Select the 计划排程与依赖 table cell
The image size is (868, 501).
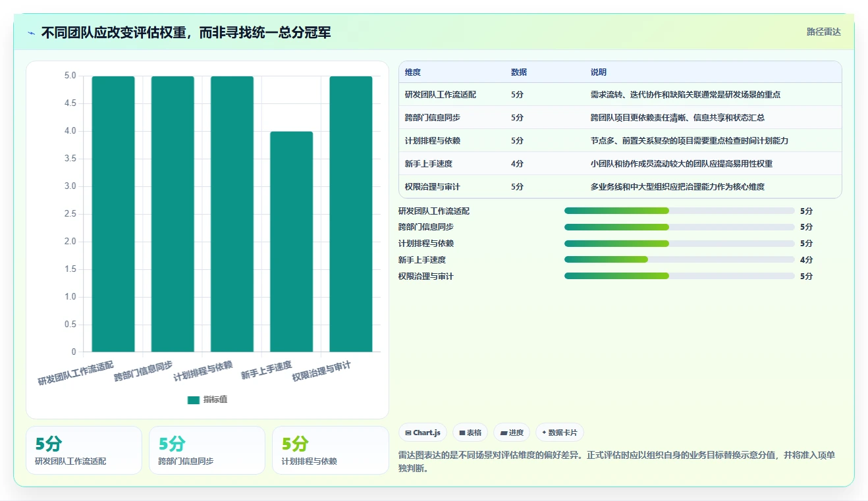[433, 141]
